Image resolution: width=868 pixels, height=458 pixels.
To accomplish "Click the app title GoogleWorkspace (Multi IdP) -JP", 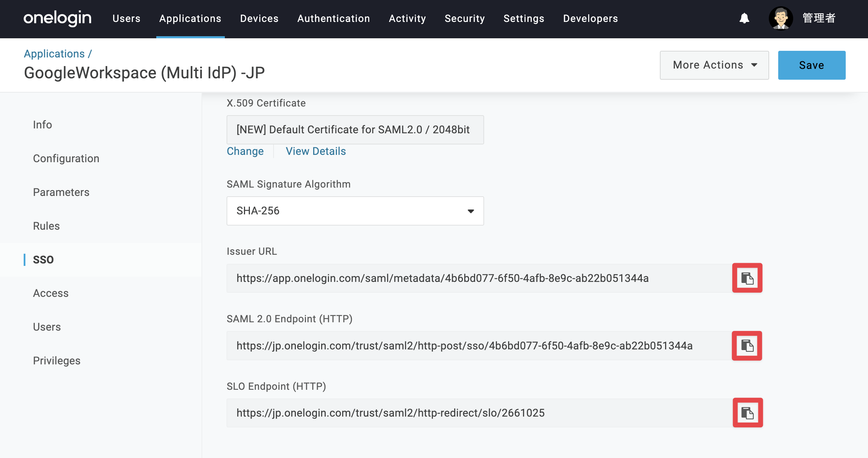I will click(144, 73).
